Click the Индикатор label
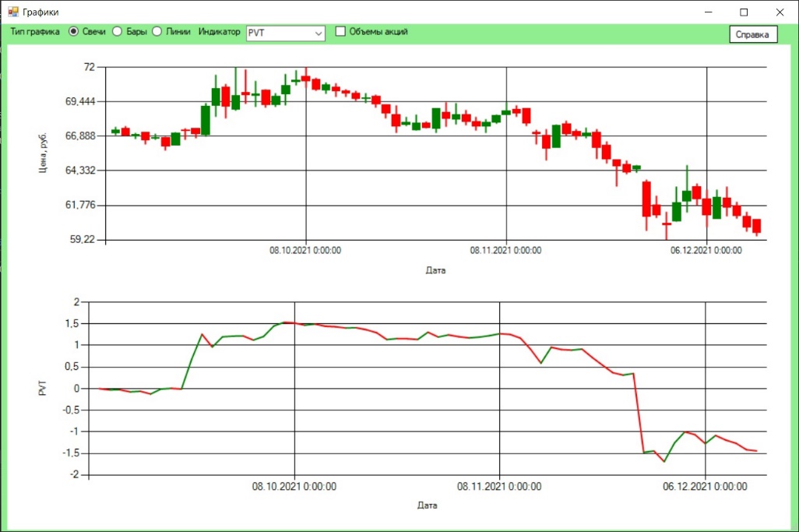Image resolution: width=799 pixels, height=532 pixels. (219, 32)
